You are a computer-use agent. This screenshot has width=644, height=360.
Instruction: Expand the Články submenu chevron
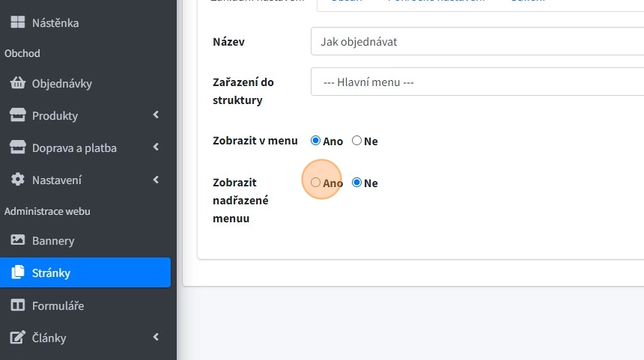156,338
